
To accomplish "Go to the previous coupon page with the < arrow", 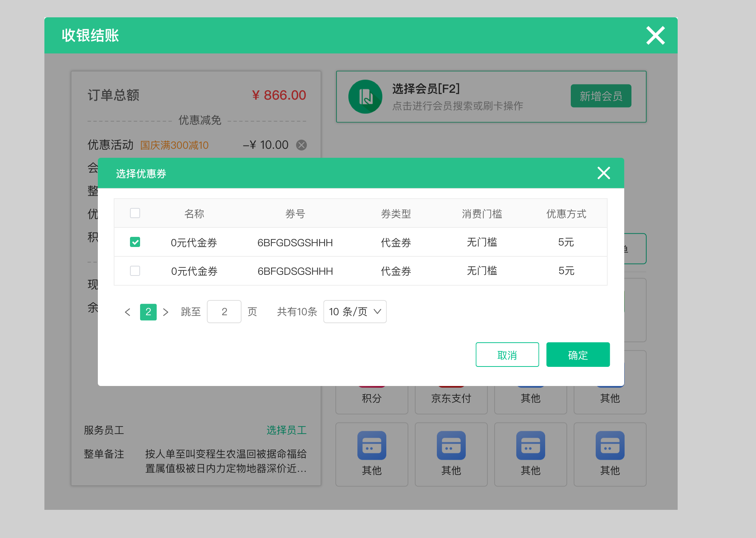I will pos(127,312).
